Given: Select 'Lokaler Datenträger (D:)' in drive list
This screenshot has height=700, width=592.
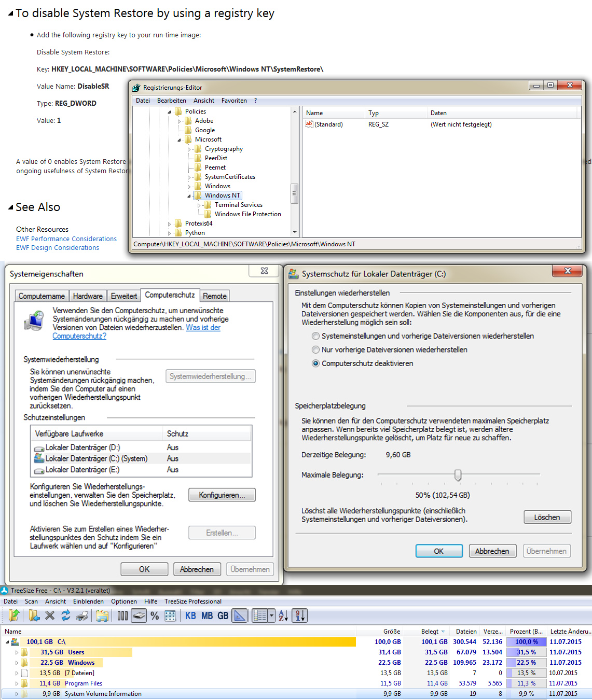Looking at the screenshot, I should click(142, 447).
